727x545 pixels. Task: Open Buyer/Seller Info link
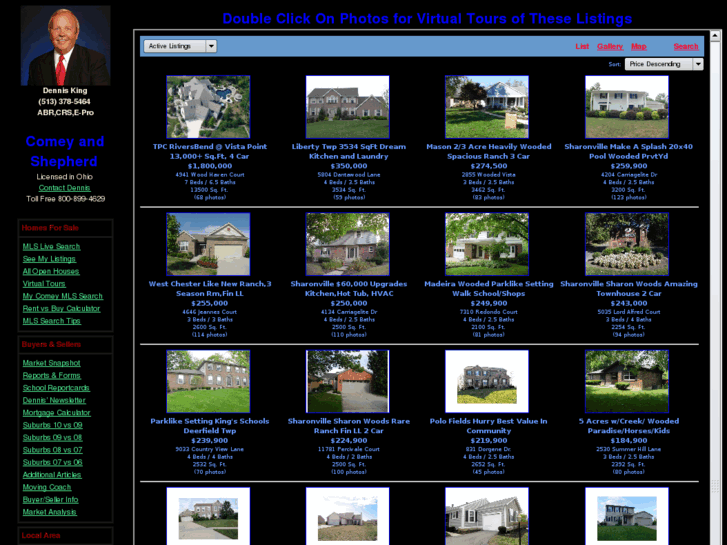pos(51,500)
